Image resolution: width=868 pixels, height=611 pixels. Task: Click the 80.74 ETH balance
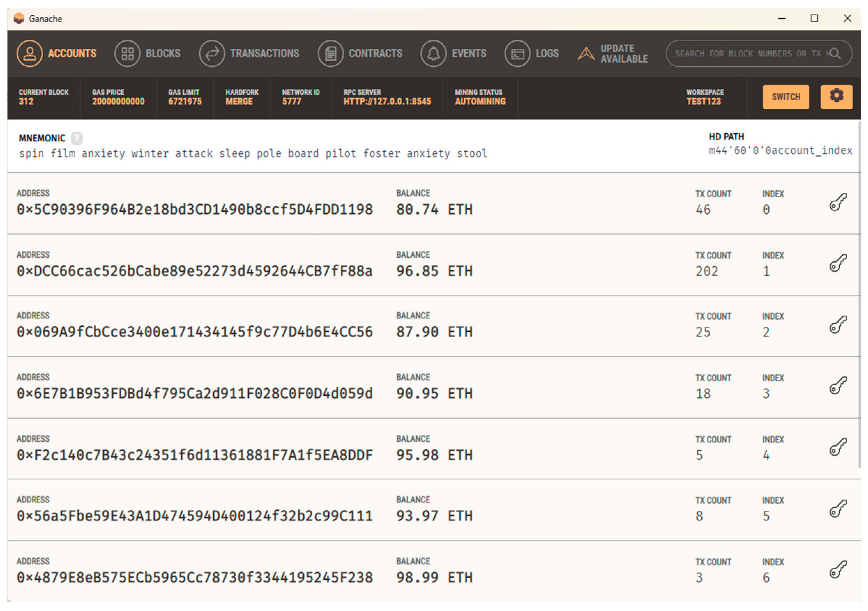coord(434,209)
